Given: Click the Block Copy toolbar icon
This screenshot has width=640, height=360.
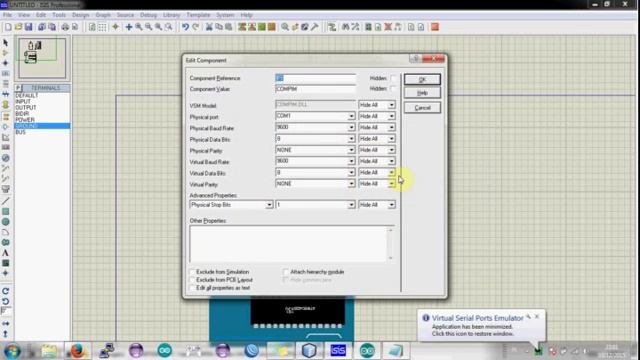Looking at the screenshot, I should pyautogui.click(x=242, y=27).
